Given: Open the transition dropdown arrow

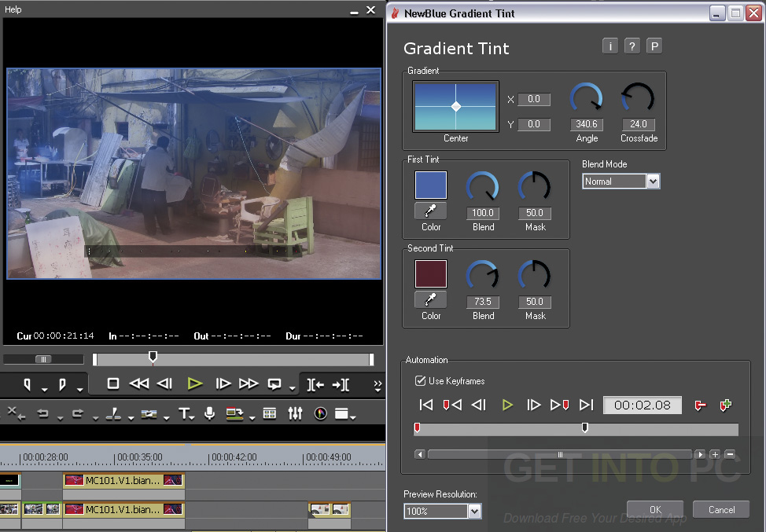Looking at the screenshot, I should tap(167, 418).
